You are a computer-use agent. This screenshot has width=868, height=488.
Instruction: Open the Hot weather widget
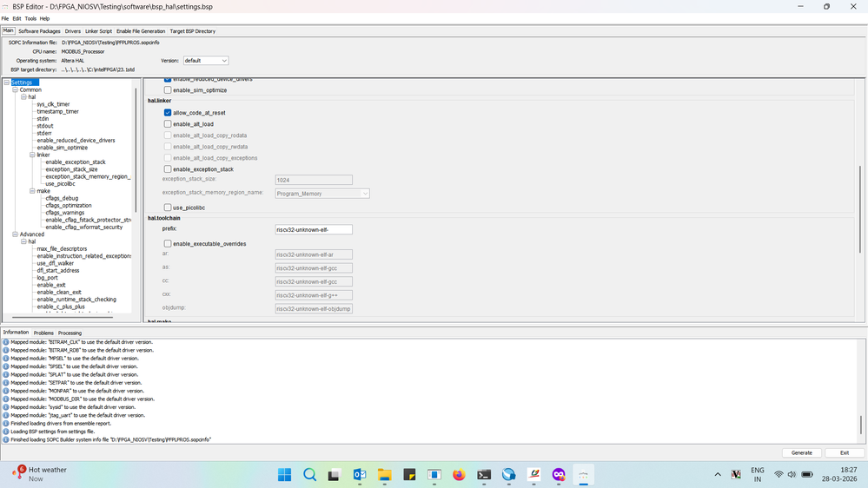coord(39,473)
